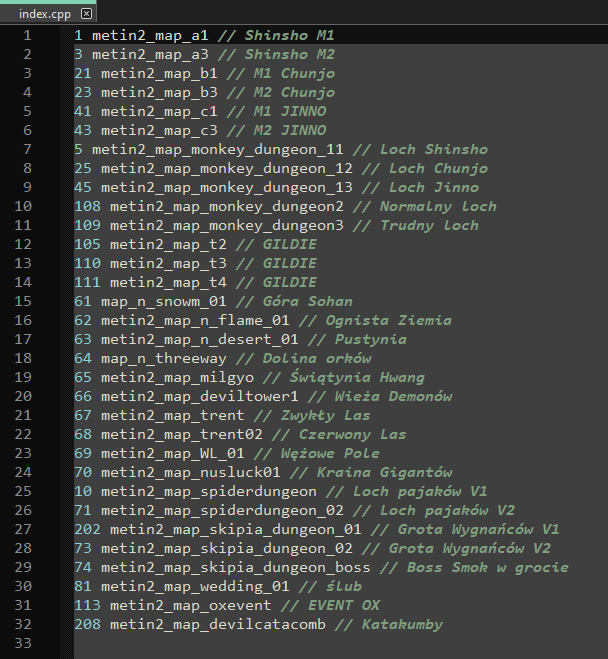Click text metin2_map_a1
Screen dimensions: 608x659
(x=150, y=35)
